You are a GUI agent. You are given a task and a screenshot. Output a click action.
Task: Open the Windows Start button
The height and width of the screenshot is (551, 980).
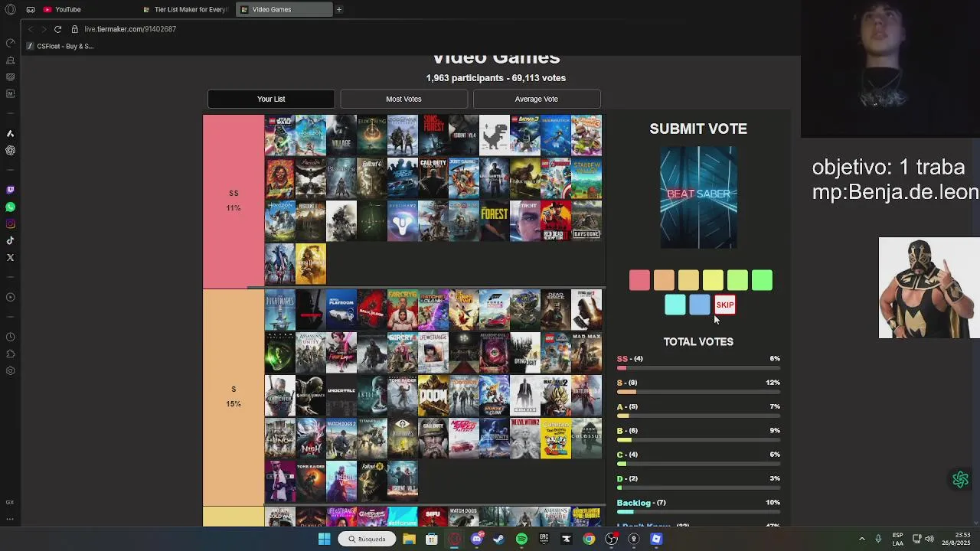pyautogui.click(x=324, y=539)
